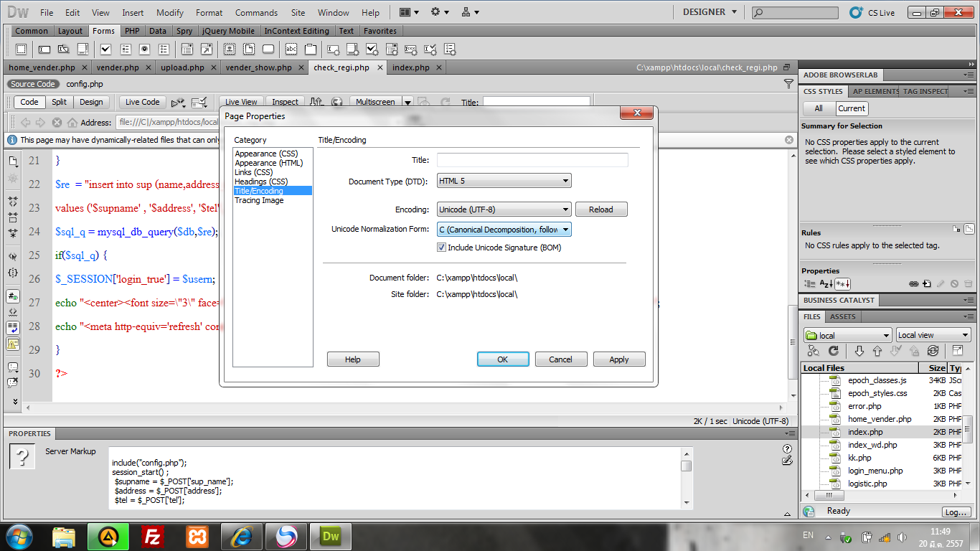The width and height of the screenshot is (980, 551).
Task: Switch to the vender_show.php document tab
Action: point(259,67)
